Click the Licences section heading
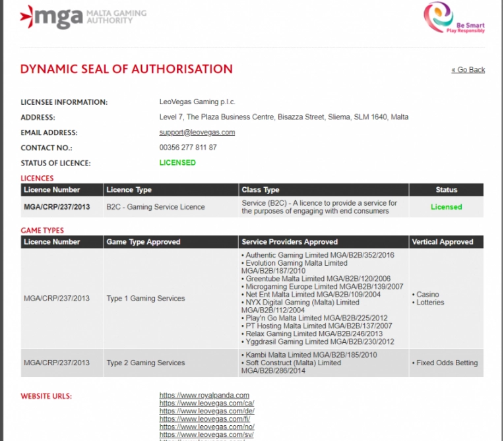The height and width of the screenshot is (441, 504). [x=37, y=178]
